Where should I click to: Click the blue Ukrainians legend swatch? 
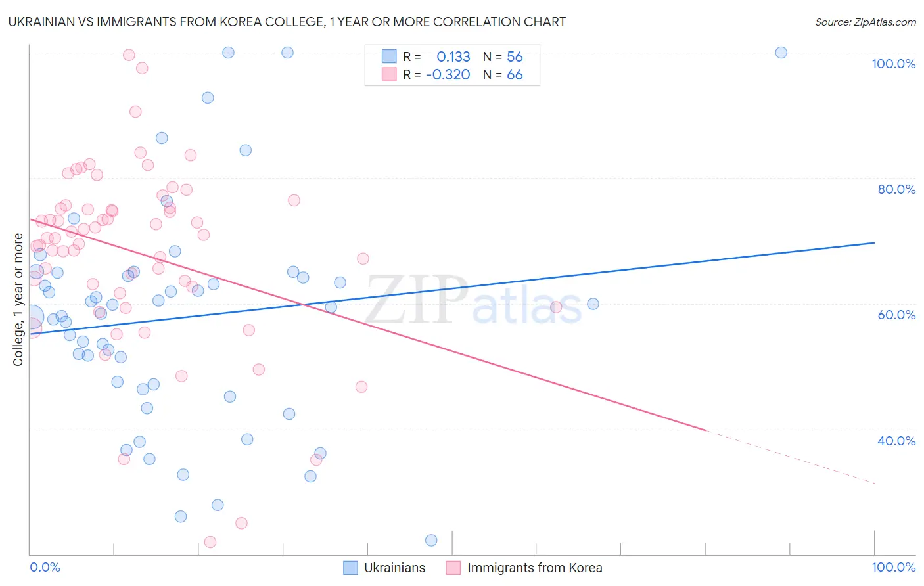point(351,568)
